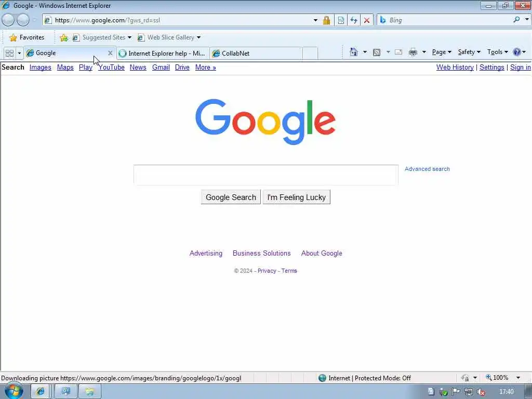Click the RSS Feeds toolbar icon
This screenshot has width=532, height=399.
point(377,52)
